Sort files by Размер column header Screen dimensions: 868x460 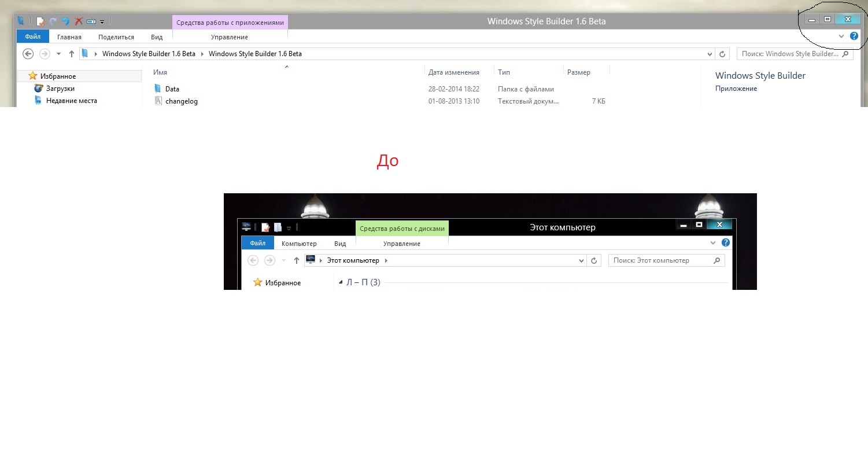578,72
